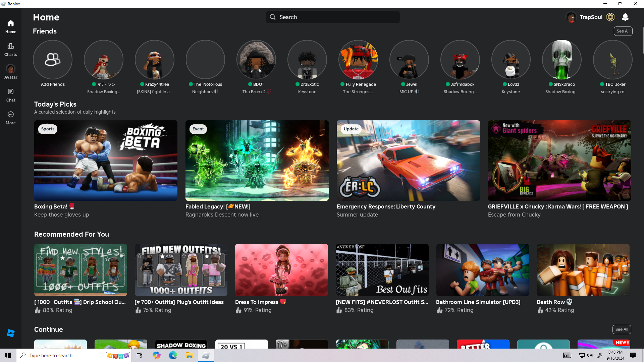Open the Shadow Boxing tile in Continue
Viewport: 644px width, 362px height.
click(x=181, y=344)
